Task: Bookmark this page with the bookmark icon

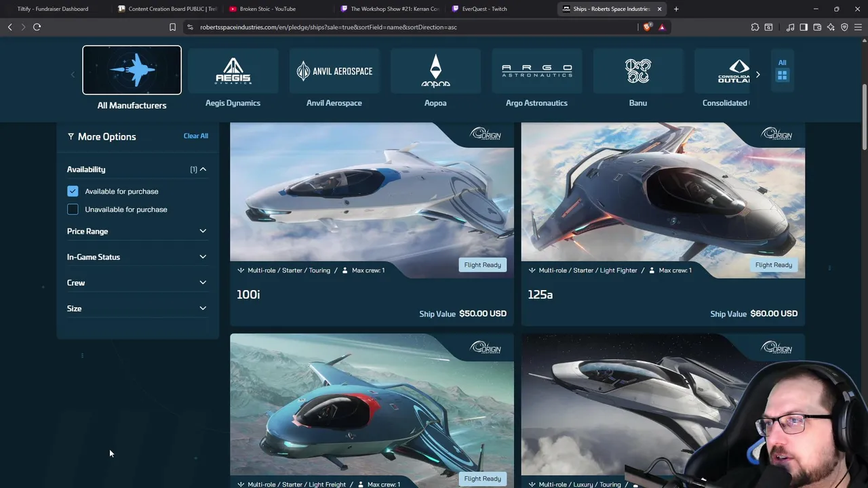Action: click(172, 27)
